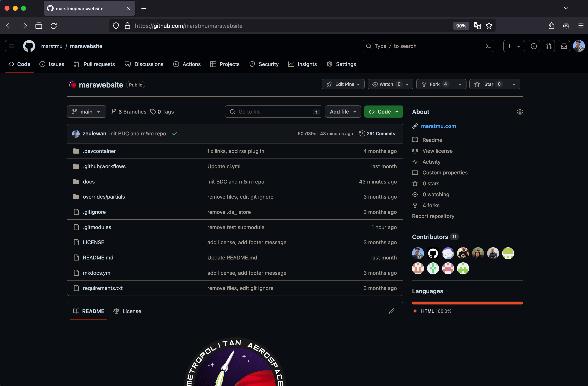Screen dimensions: 588x386
Task: Open the command palette icon in search
Action: (x=488, y=46)
